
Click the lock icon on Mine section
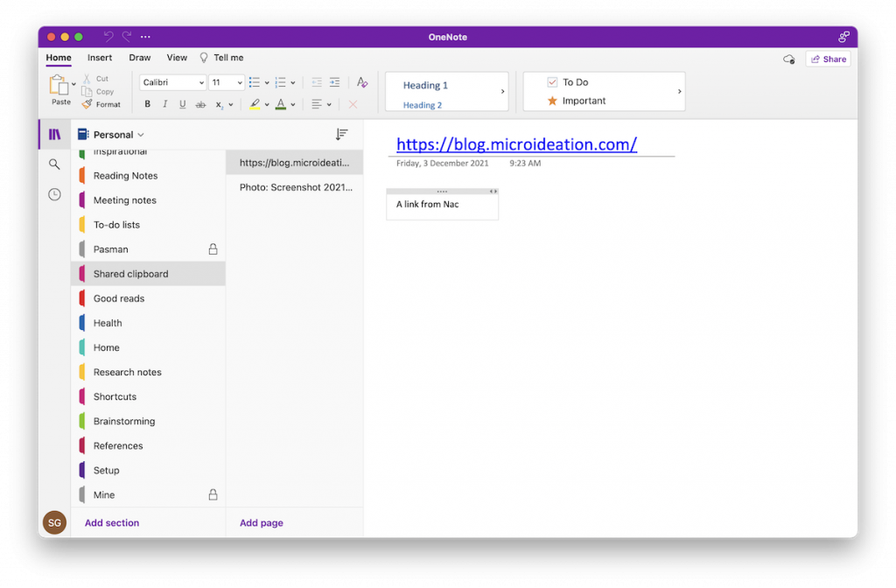coord(213,495)
